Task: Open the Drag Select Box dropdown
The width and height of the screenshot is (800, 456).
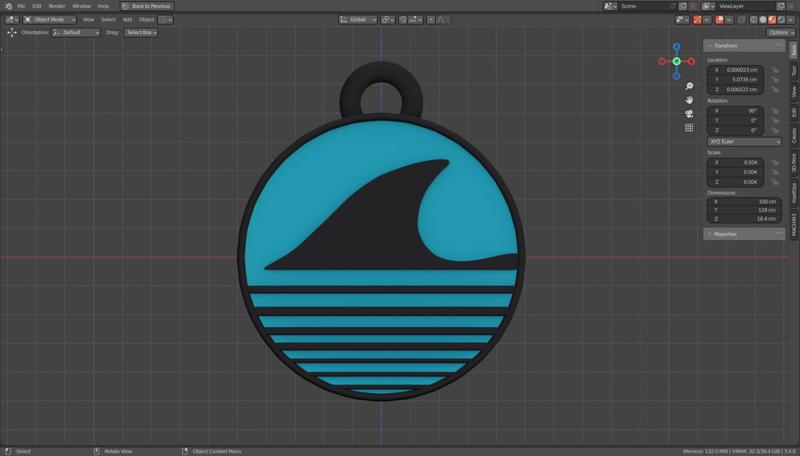Action: click(x=141, y=32)
